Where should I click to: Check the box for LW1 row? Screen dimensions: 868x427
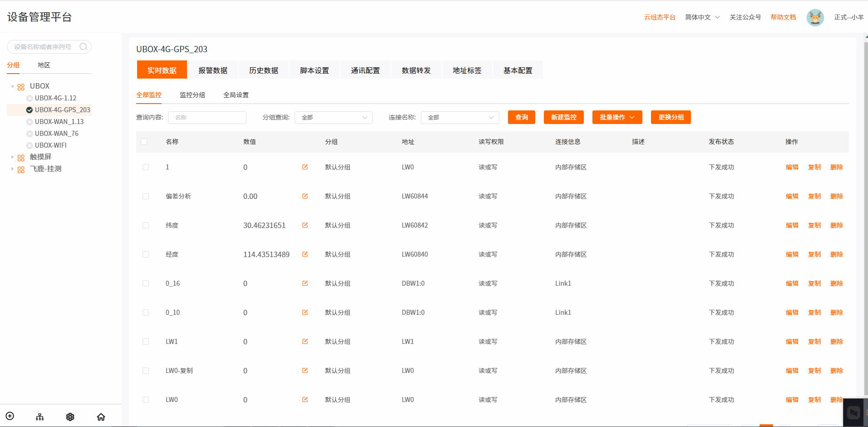pos(146,342)
